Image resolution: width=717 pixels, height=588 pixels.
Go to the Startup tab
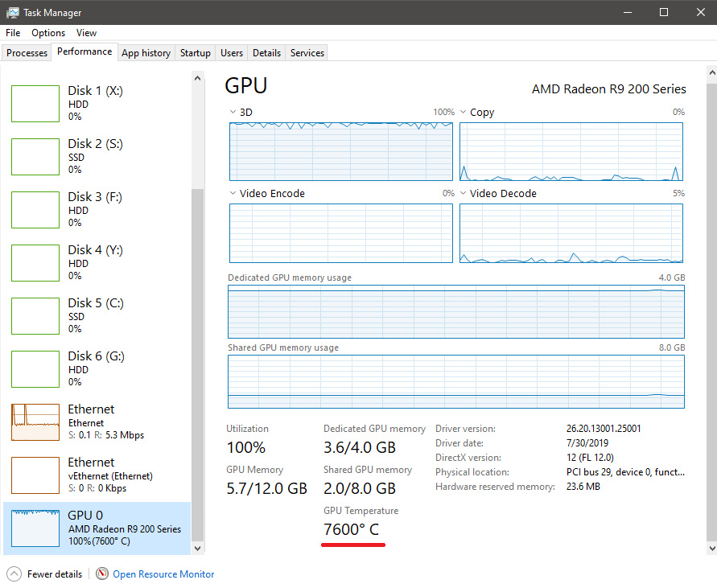click(x=196, y=53)
